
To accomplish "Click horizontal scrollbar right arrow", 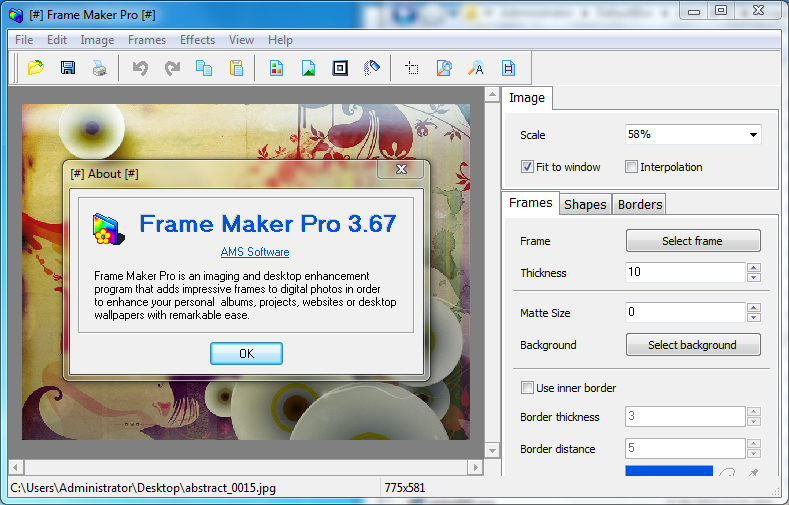I will click(475, 468).
